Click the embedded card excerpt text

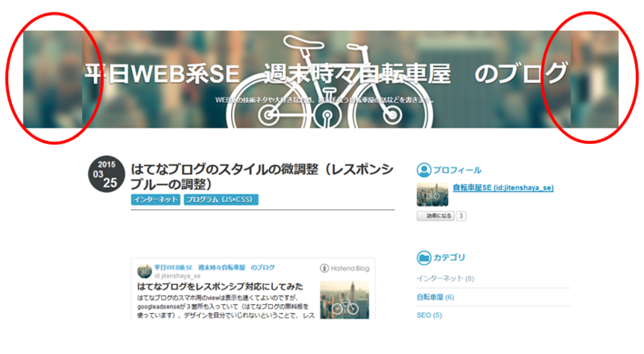coord(226,307)
